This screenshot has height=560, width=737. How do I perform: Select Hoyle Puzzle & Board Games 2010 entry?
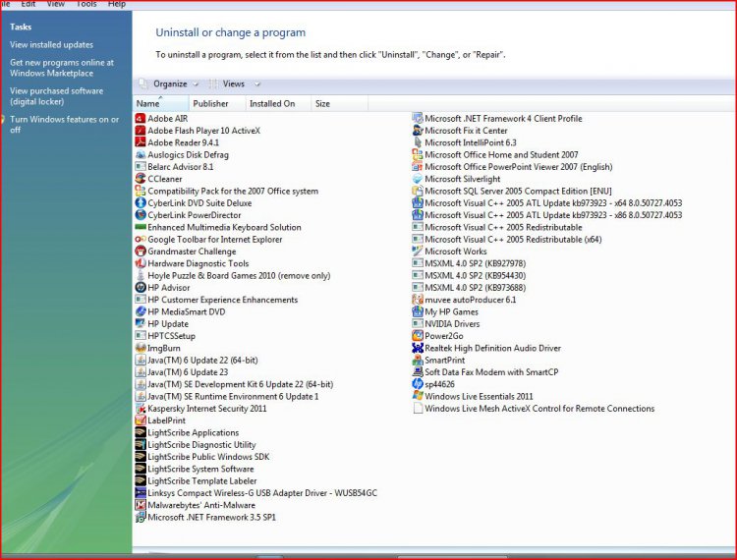pos(233,275)
